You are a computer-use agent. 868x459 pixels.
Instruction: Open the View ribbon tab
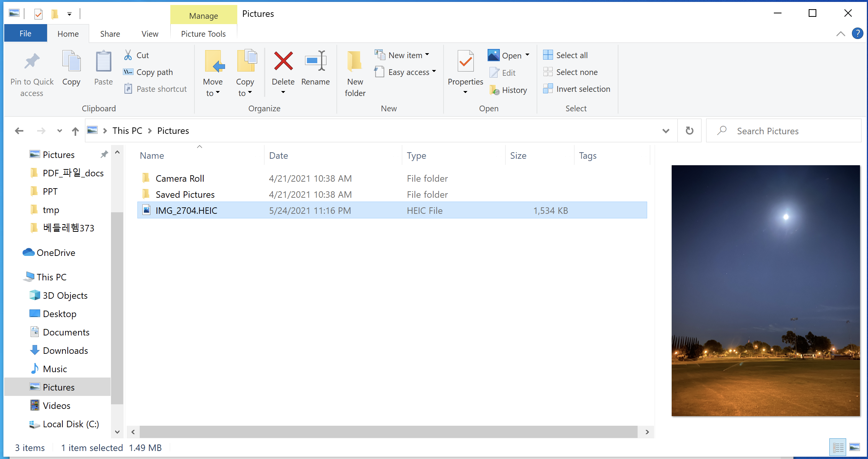point(150,34)
